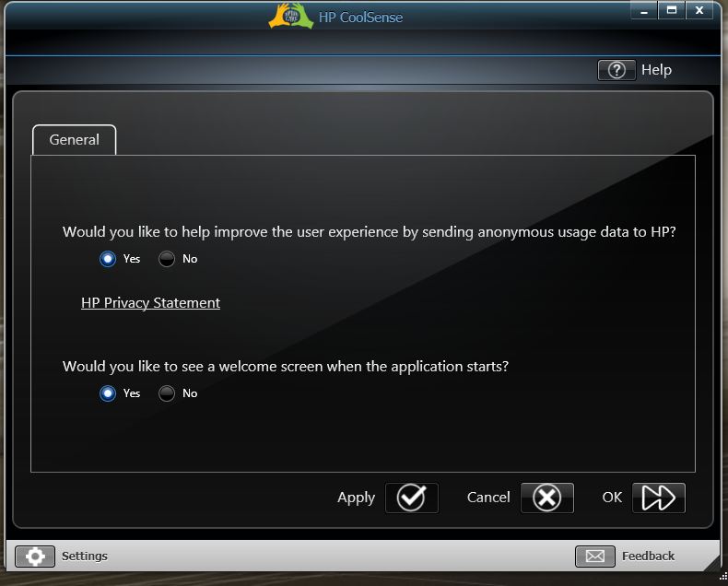728x586 pixels.
Task: Click the Feedback envelope icon
Action: pyautogui.click(x=594, y=556)
